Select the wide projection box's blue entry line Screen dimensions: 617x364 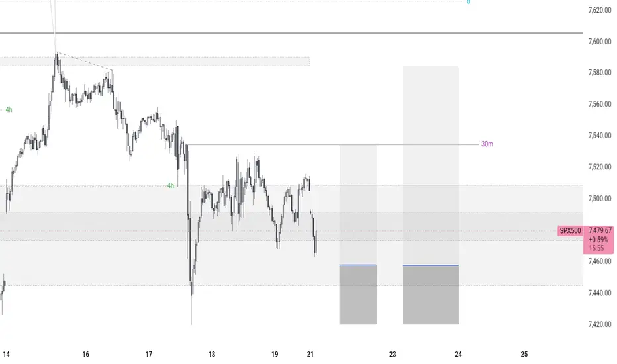430,265
